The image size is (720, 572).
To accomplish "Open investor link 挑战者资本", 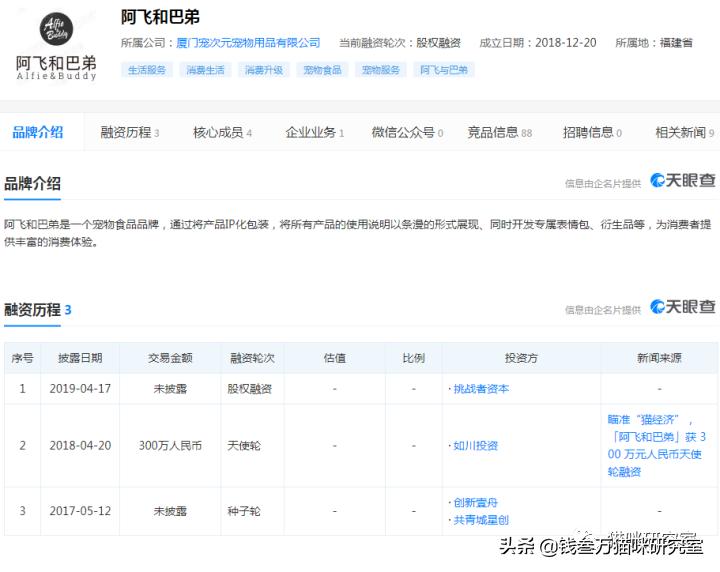I will (x=481, y=389).
